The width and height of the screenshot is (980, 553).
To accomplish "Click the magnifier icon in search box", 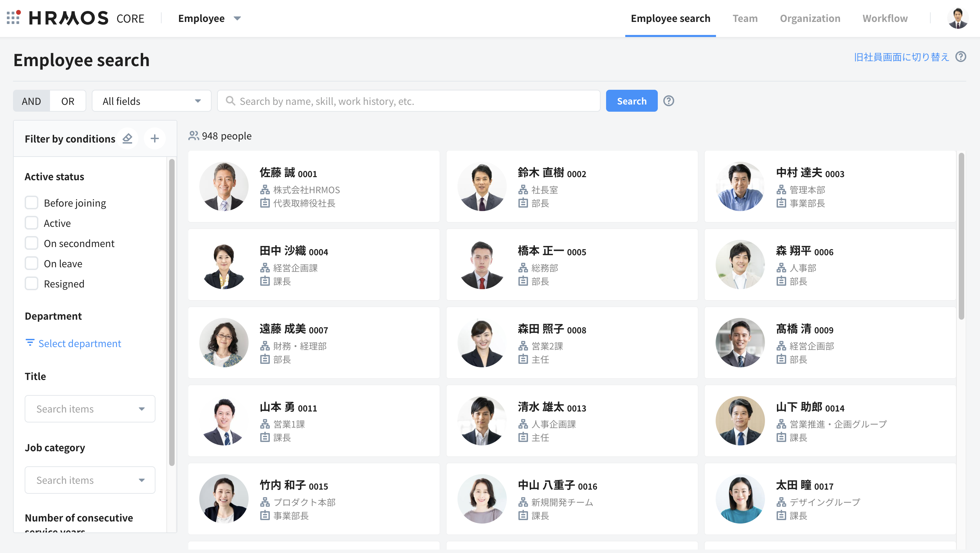I will coord(230,101).
